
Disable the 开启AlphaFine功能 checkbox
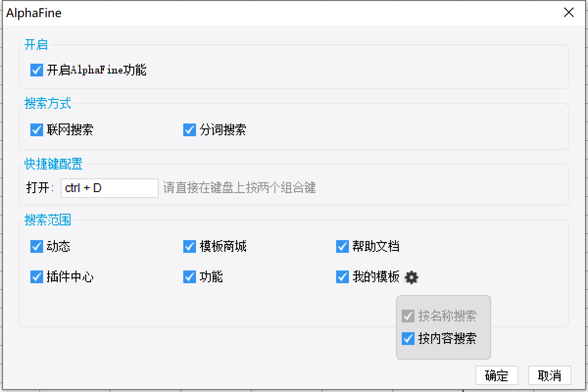[37, 70]
